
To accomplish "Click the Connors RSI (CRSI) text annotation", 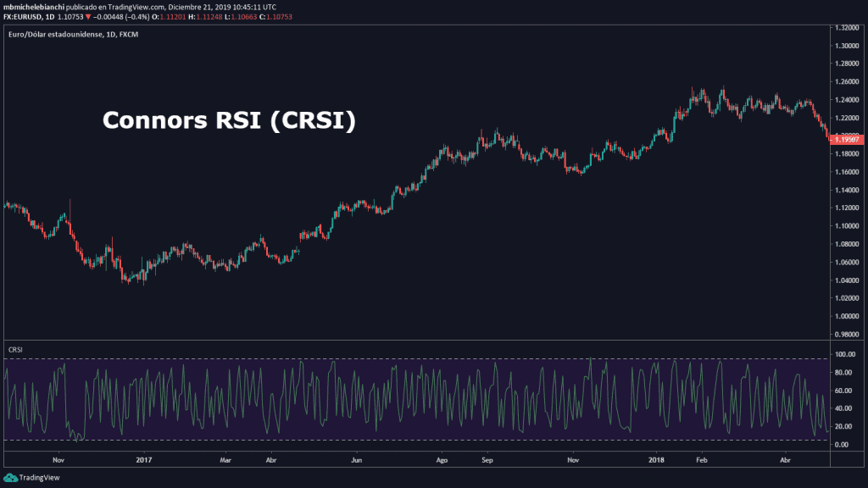I will pos(229,121).
